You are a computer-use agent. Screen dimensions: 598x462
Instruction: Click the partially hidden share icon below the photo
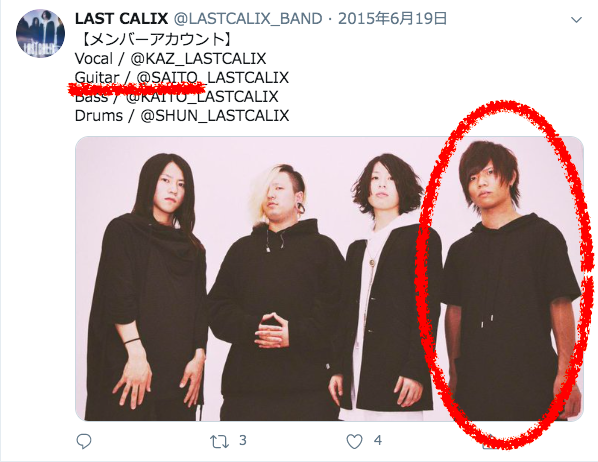tap(489, 443)
